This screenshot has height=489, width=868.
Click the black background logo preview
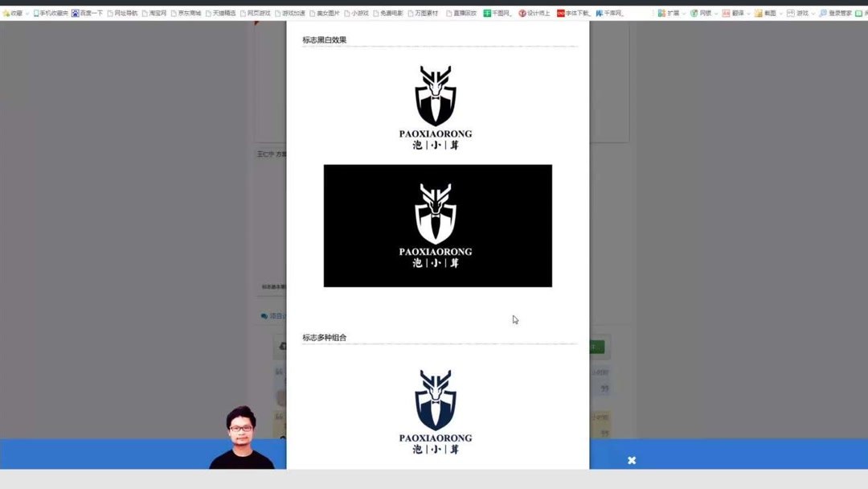pos(436,225)
